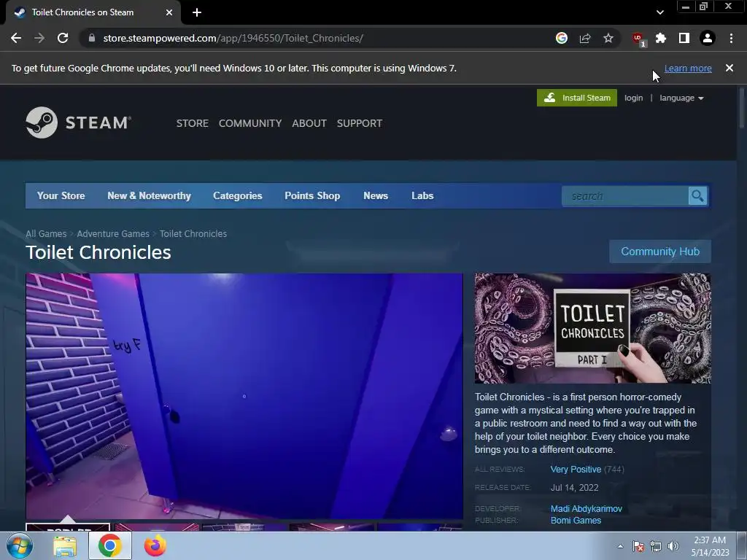Click the release date Jul 14, 2022

tap(574, 488)
